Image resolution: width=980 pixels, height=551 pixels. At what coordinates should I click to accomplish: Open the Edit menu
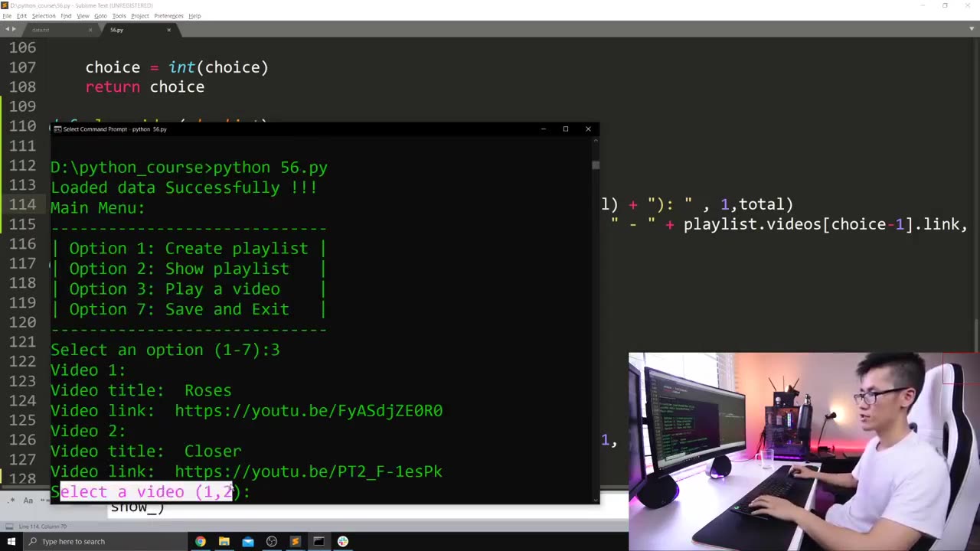[21, 15]
